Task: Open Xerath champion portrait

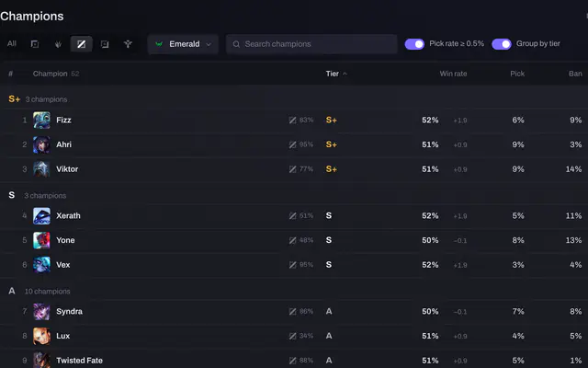Action: [x=41, y=216]
